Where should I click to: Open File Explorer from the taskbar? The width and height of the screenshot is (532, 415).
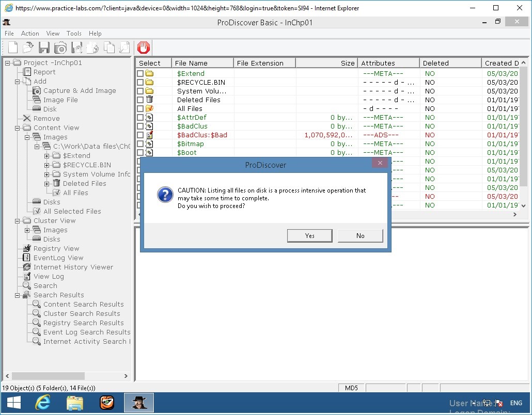coord(75,403)
